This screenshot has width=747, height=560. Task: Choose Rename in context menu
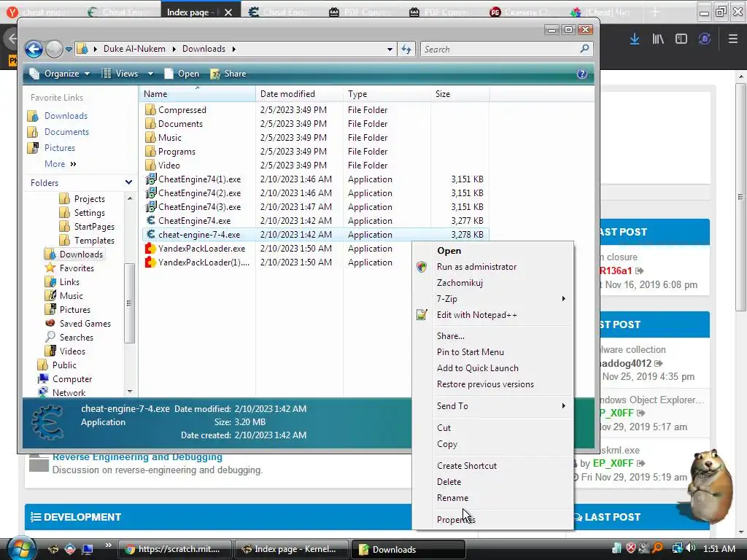tap(492, 497)
